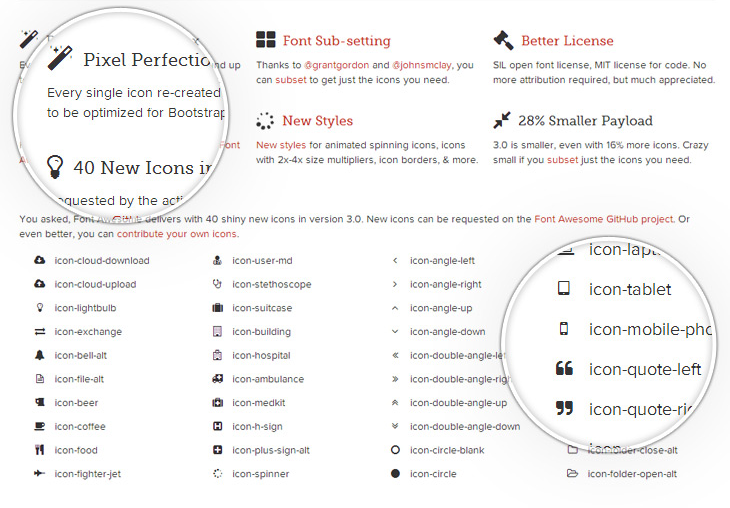Screen dimensions: 730x508
Task: Open the @grantgordon link
Action: tap(337, 65)
